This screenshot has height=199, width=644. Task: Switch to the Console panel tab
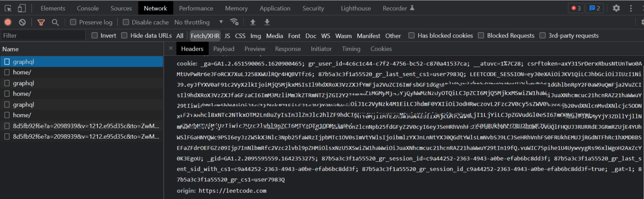point(88,8)
